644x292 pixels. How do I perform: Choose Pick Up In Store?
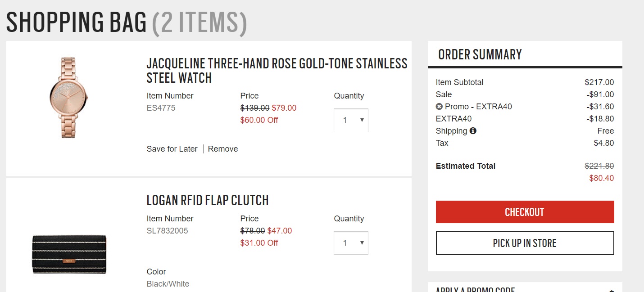[x=525, y=243]
